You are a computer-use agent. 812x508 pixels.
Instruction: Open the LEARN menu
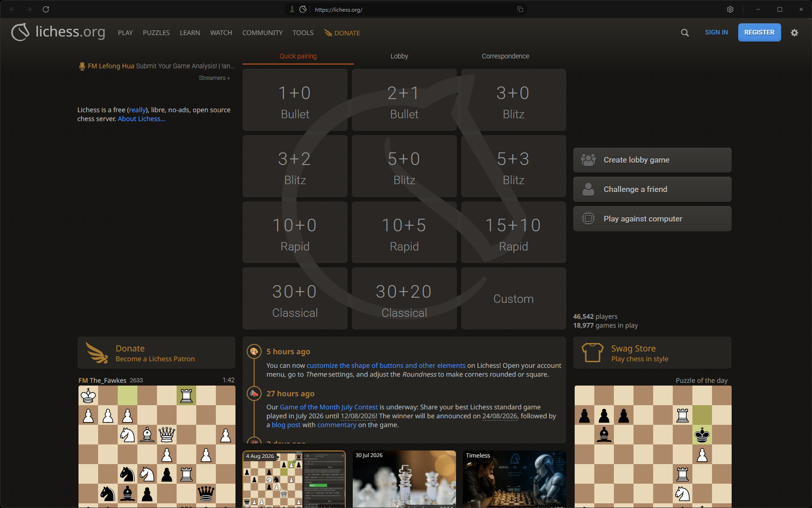point(190,33)
